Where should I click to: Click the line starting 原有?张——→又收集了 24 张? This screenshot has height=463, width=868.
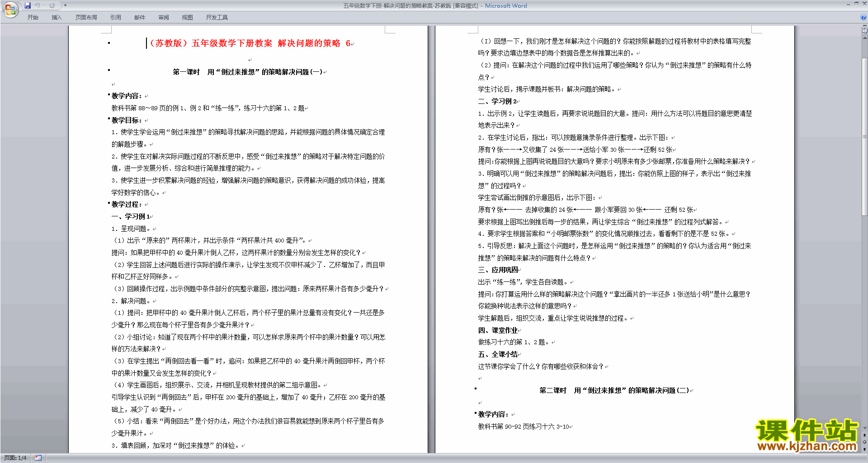pyautogui.click(x=576, y=150)
